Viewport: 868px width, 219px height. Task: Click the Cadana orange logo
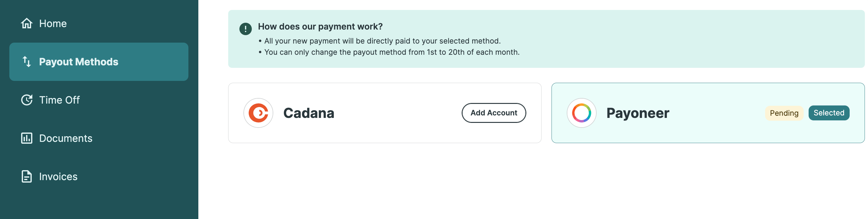(258, 113)
